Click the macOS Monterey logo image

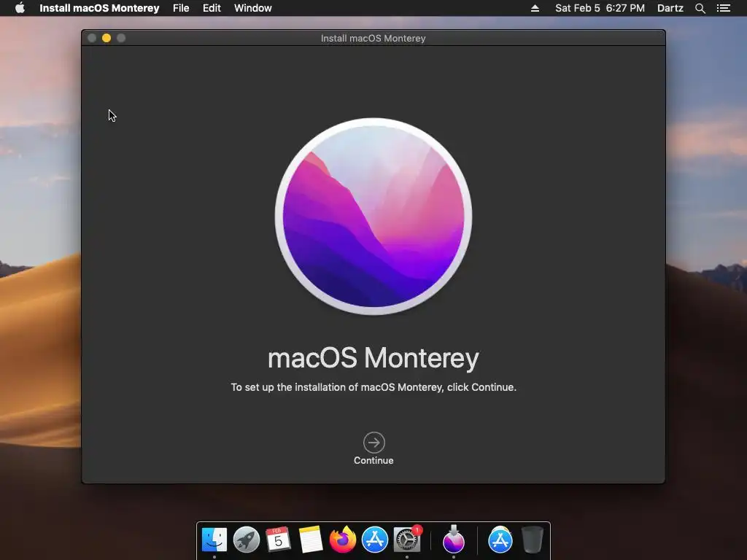pos(373,217)
